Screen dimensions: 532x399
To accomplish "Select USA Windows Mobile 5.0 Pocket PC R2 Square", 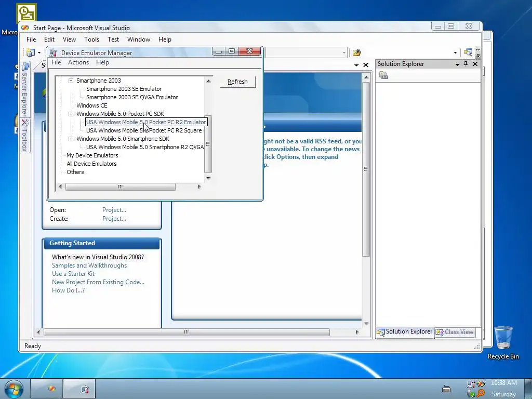I will [144, 130].
